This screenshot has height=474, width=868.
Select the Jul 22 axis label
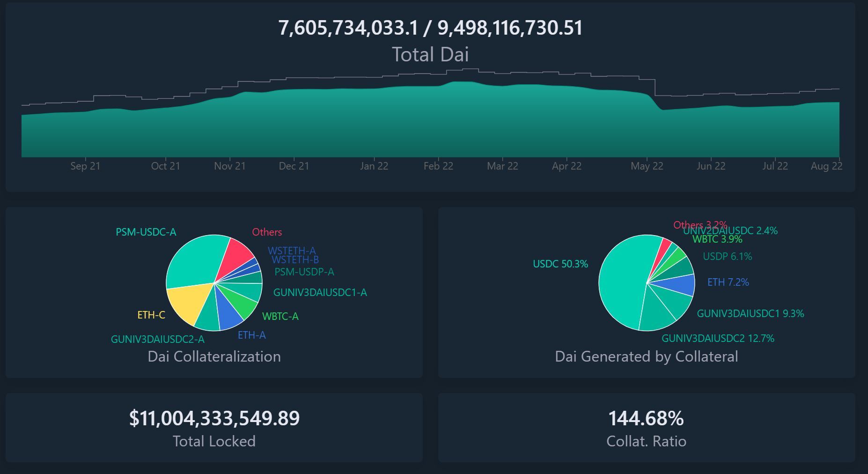775,166
